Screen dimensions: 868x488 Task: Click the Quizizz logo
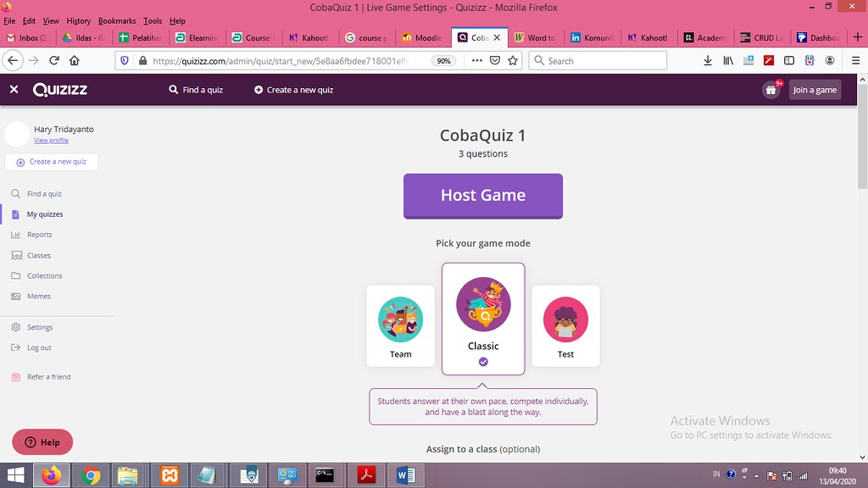60,90
